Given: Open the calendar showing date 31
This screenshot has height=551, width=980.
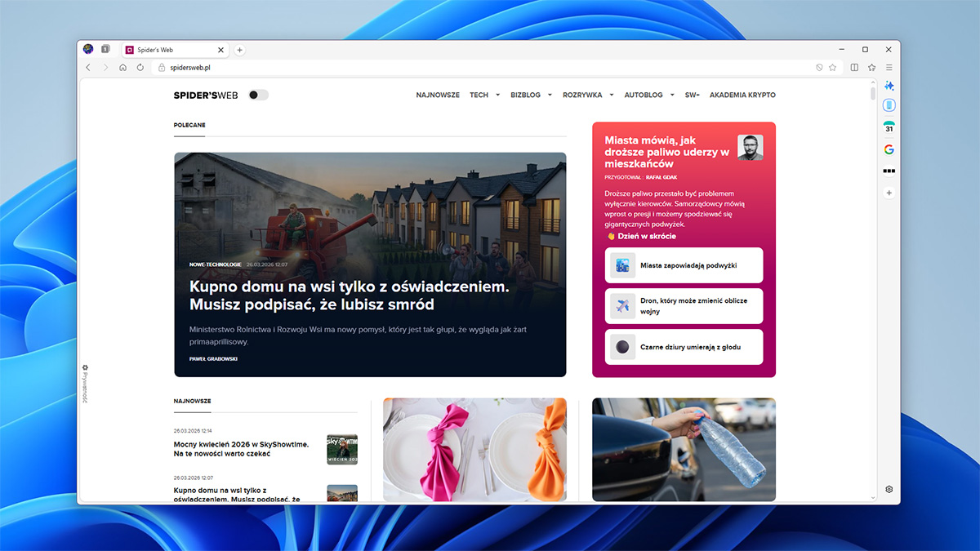Looking at the screenshot, I should (889, 127).
